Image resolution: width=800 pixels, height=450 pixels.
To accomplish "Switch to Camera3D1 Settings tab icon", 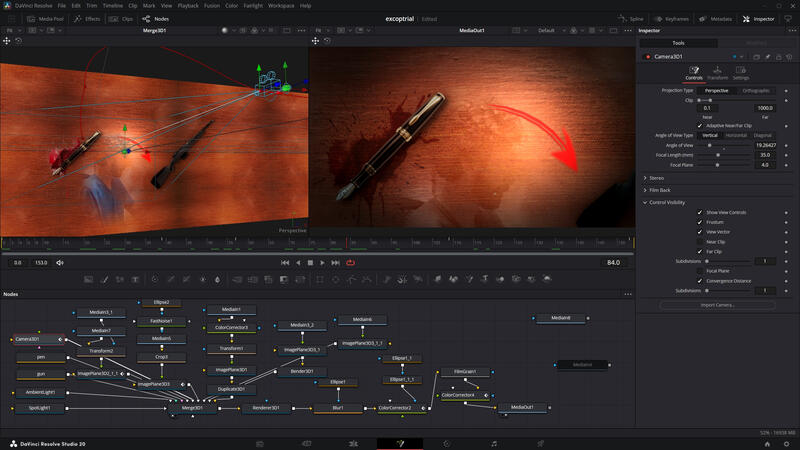I will click(741, 72).
